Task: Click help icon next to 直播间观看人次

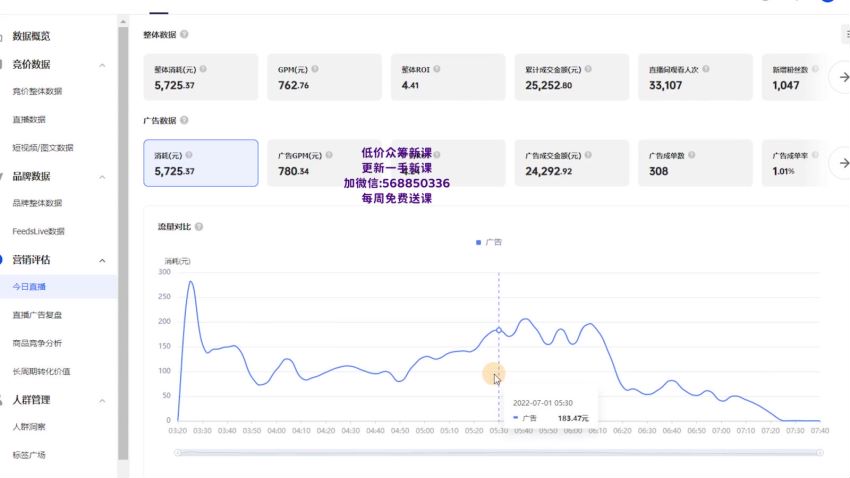Action: [706, 69]
